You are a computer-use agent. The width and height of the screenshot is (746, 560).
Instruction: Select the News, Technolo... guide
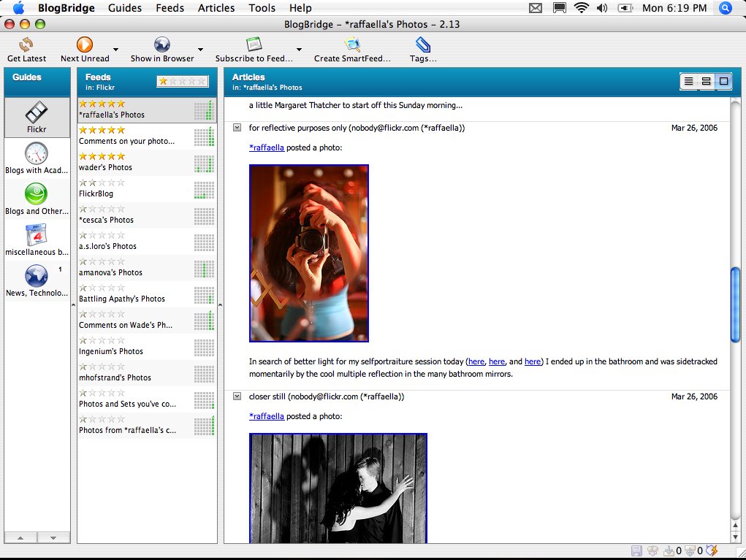[x=37, y=281]
